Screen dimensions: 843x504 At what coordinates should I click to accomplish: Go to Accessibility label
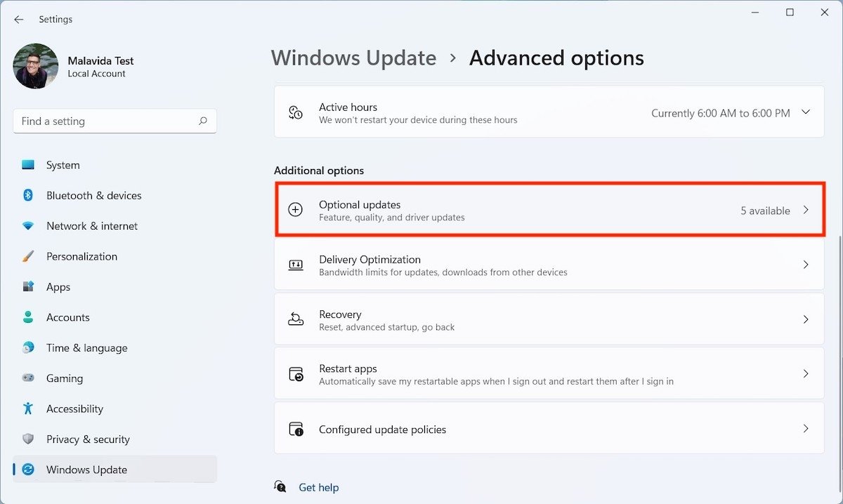pos(74,409)
